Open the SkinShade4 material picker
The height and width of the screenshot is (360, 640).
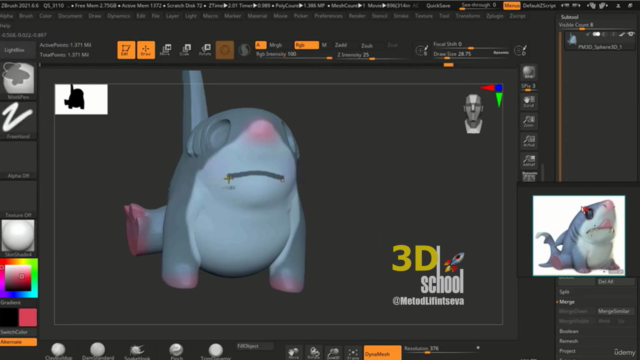[x=18, y=238]
